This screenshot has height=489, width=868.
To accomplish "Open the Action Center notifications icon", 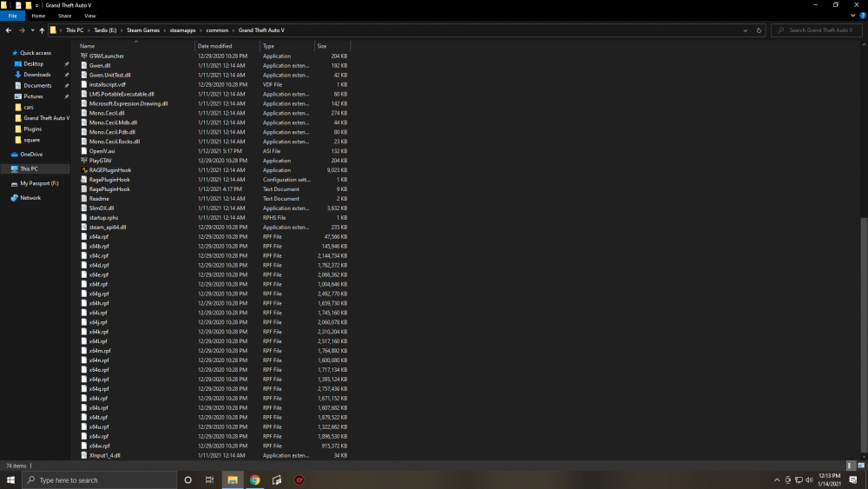I will (853, 480).
